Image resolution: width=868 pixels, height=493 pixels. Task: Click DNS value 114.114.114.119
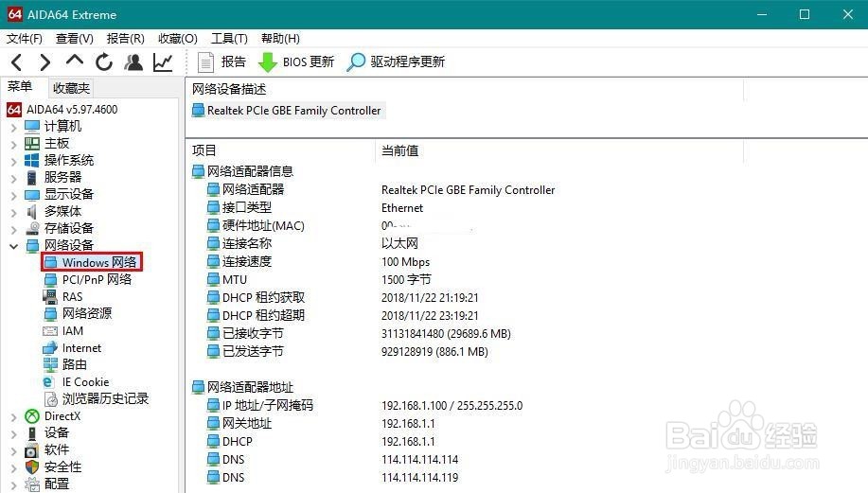(419, 478)
